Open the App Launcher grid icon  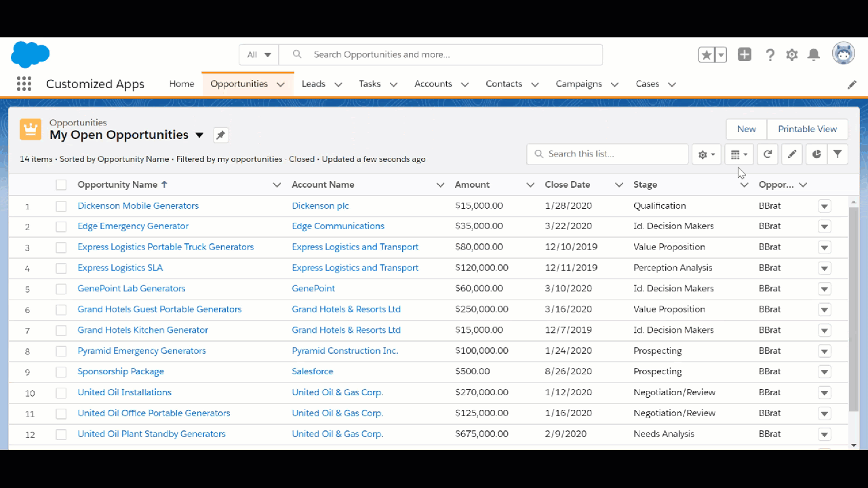(24, 83)
